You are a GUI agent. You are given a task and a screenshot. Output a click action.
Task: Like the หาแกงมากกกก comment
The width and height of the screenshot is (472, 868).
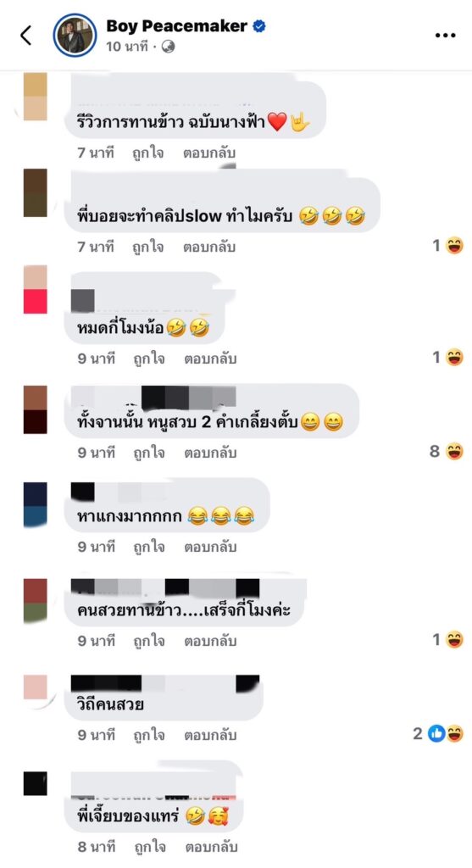[147, 547]
